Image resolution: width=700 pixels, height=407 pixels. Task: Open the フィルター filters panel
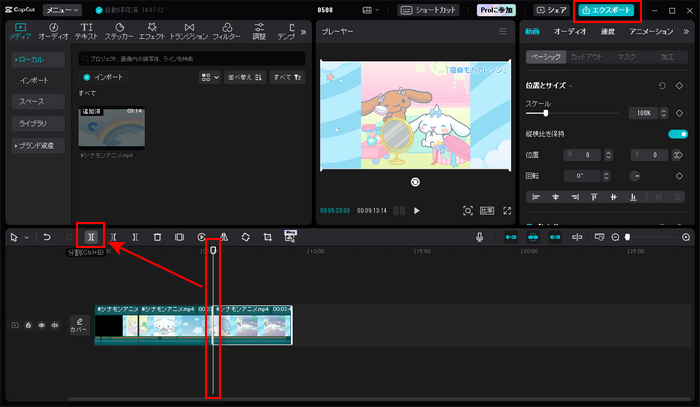(226, 32)
